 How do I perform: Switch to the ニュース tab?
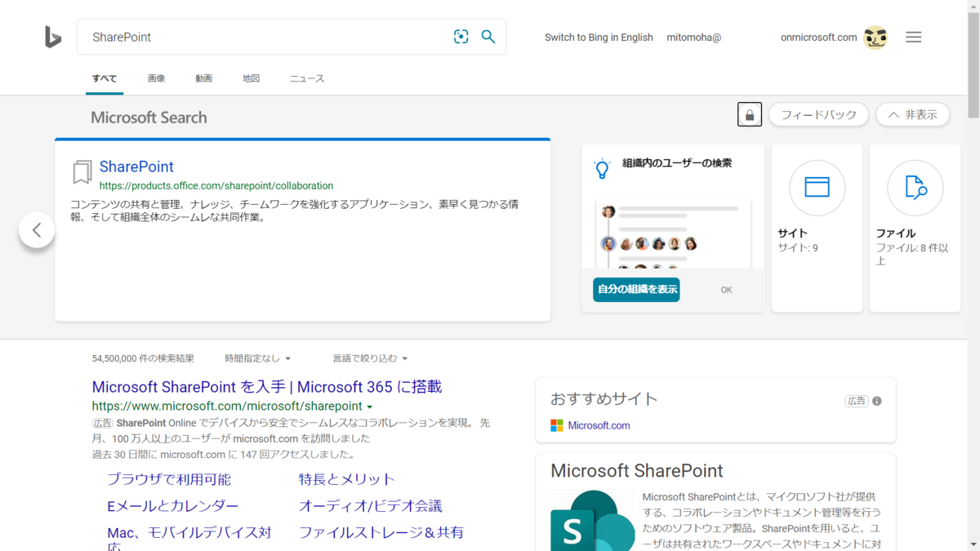tap(307, 78)
